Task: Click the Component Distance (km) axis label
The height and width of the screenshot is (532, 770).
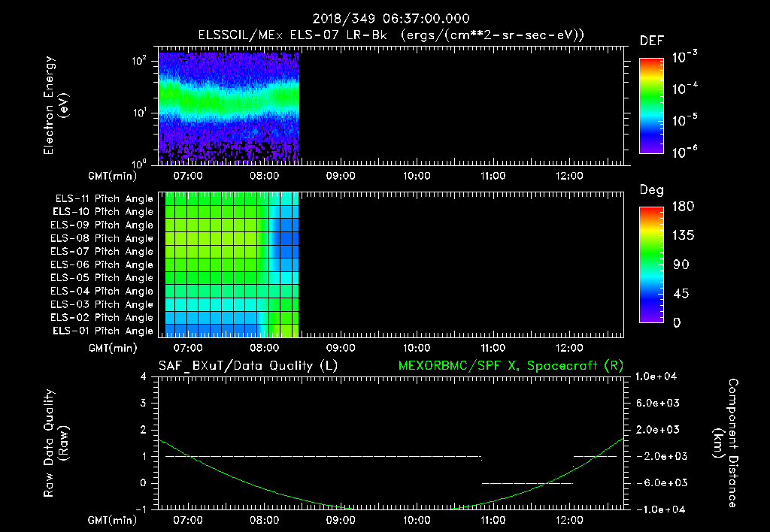Action: (726, 443)
